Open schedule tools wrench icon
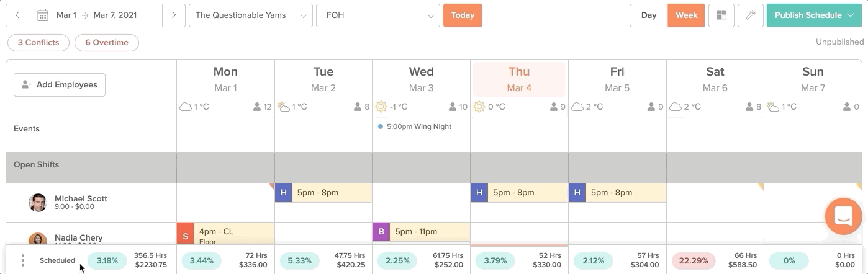868x274 pixels. [x=750, y=15]
